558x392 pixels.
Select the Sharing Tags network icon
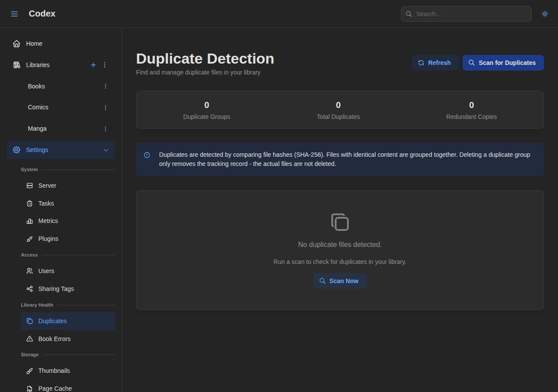tap(29, 289)
